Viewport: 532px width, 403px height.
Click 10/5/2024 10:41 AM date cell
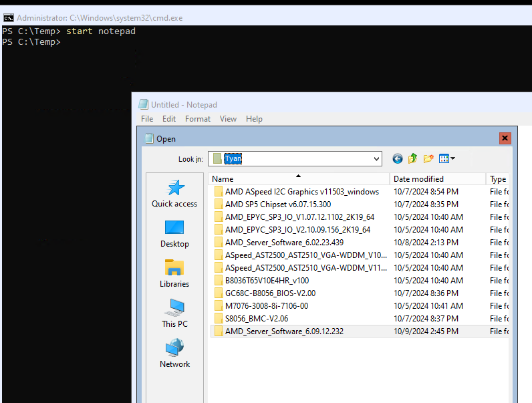point(428,306)
